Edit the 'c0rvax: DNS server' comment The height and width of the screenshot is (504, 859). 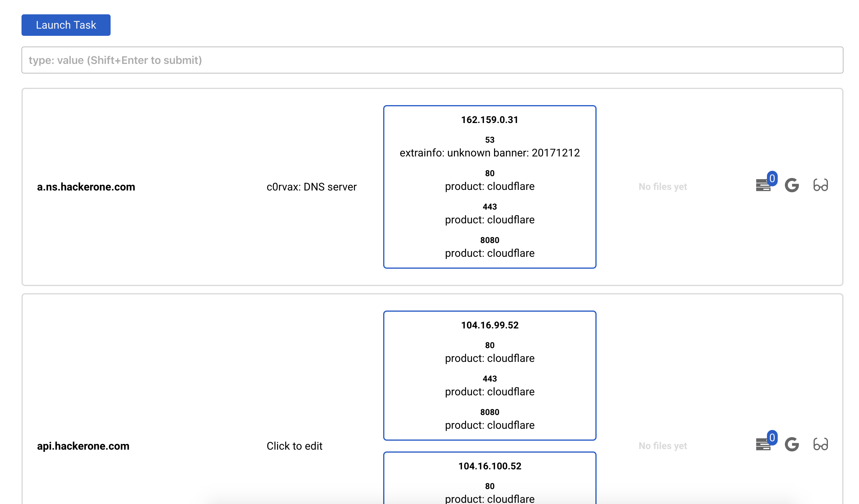[311, 187]
